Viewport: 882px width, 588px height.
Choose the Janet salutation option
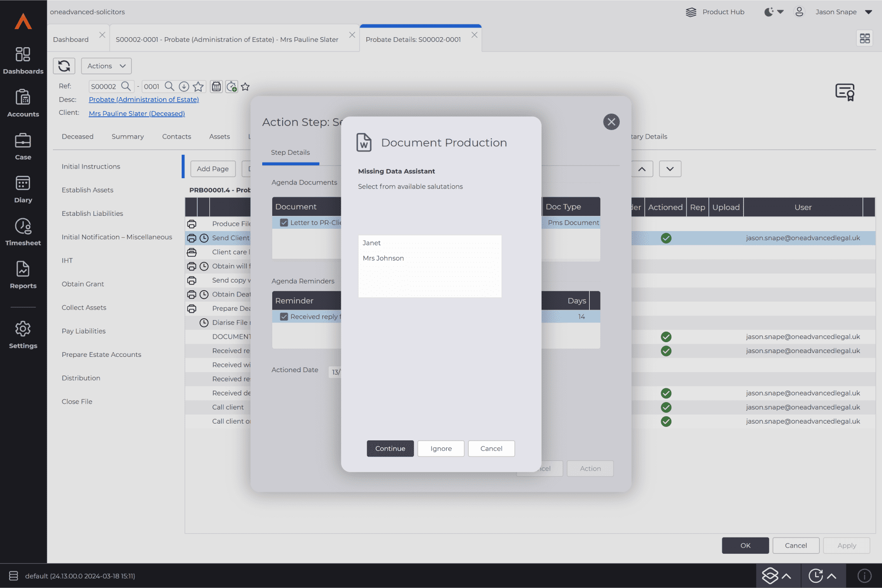pos(371,243)
